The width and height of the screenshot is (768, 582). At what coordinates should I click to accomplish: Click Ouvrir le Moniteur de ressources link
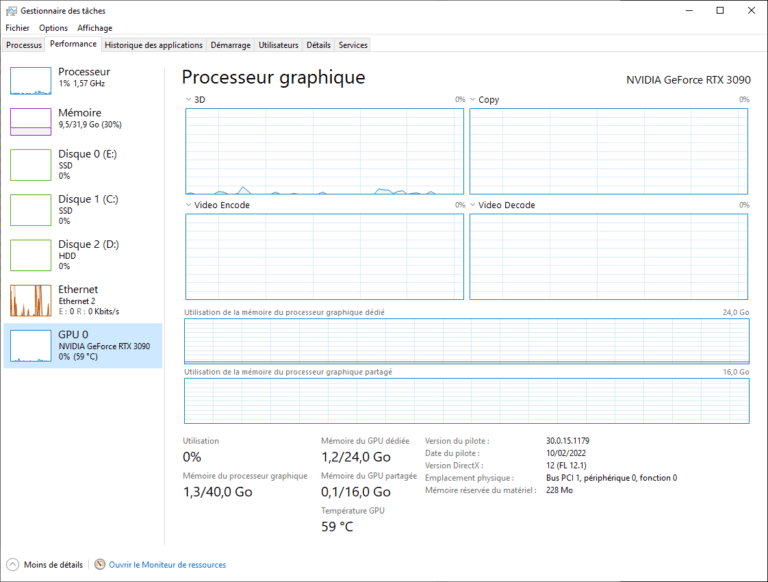click(x=167, y=564)
